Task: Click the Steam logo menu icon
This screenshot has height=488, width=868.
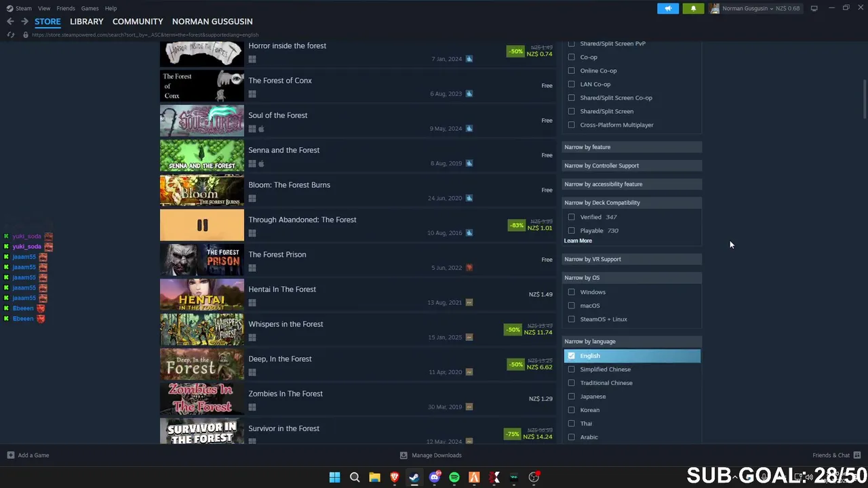Action: tap(9, 8)
